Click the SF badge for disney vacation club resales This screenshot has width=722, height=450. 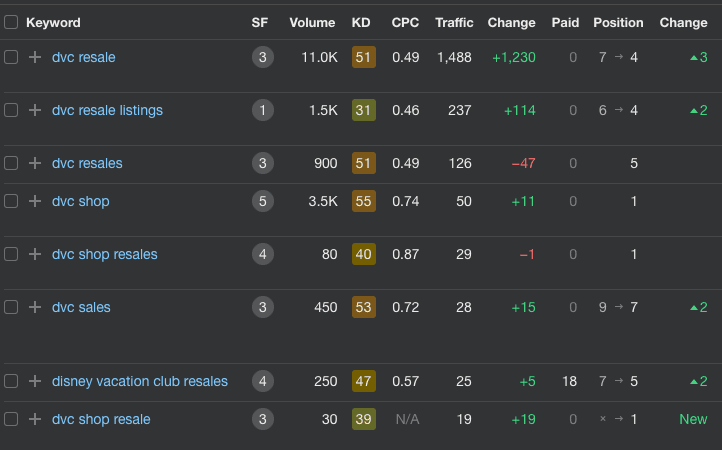pos(262,382)
